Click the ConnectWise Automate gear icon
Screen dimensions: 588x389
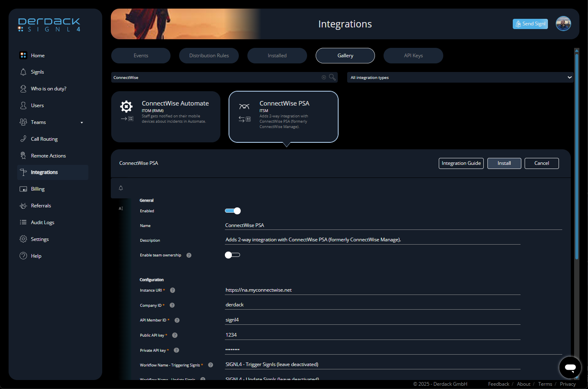coord(126,107)
